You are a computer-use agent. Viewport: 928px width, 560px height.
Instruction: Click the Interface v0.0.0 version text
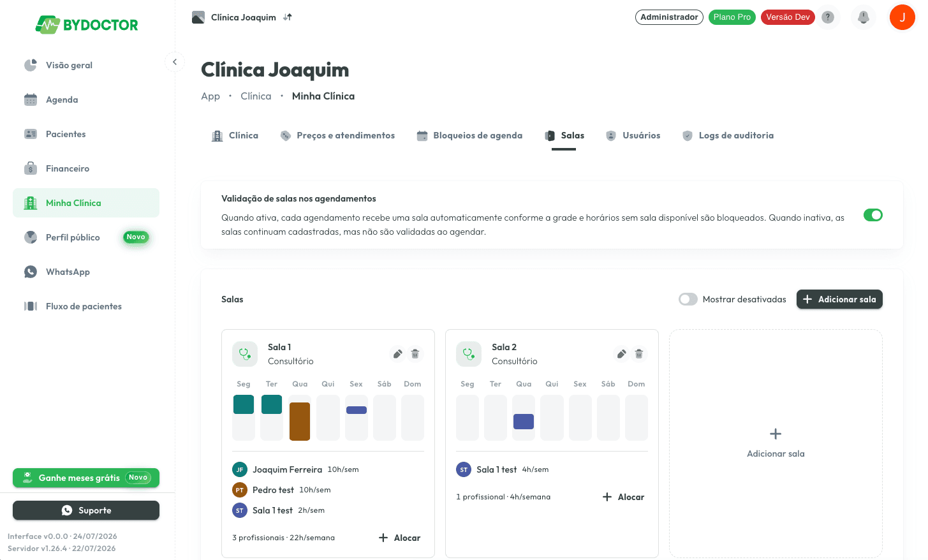[63, 536]
